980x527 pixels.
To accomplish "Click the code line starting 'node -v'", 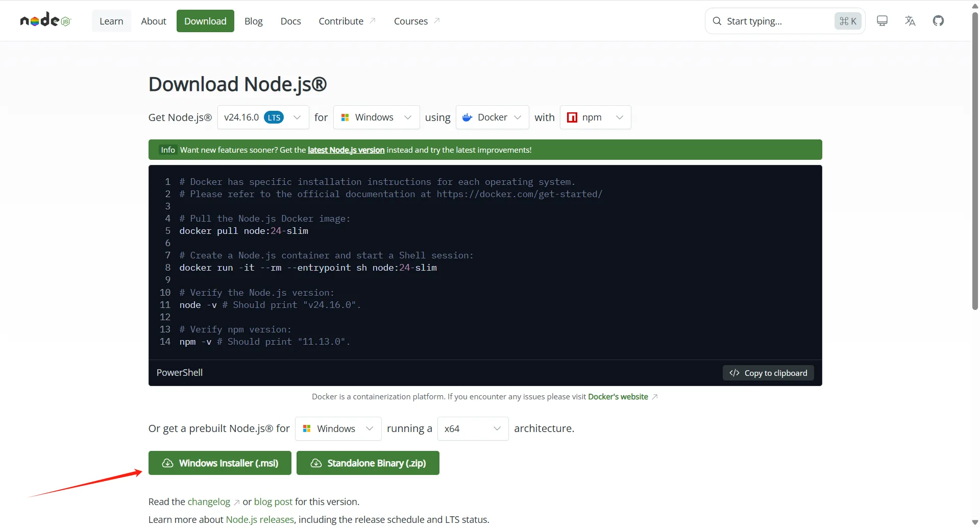I will click(271, 305).
